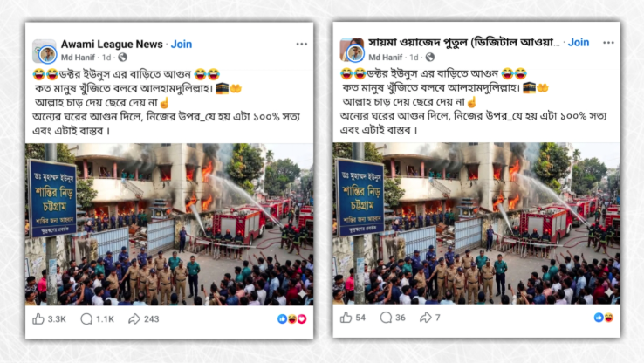Join the Awami League News group
Viewport: 644px width, 363px height.
182,44
